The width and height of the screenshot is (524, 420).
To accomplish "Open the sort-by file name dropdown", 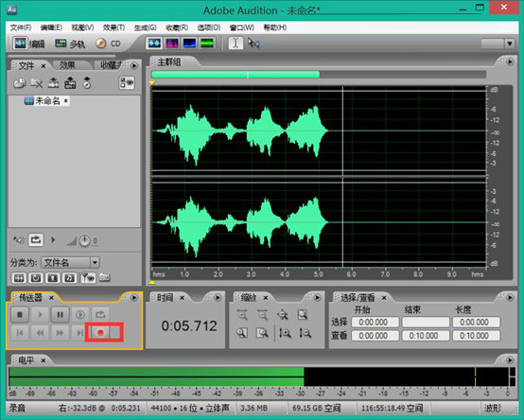I will (x=71, y=262).
